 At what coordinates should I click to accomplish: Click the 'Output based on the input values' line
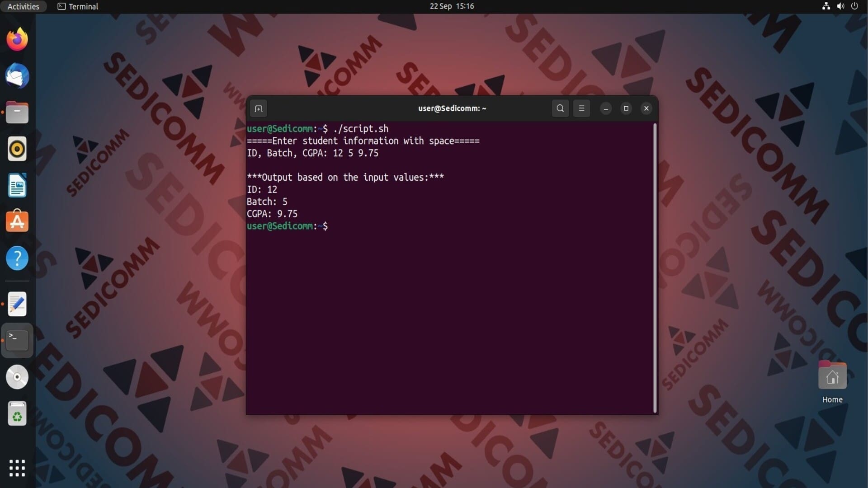point(345,178)
